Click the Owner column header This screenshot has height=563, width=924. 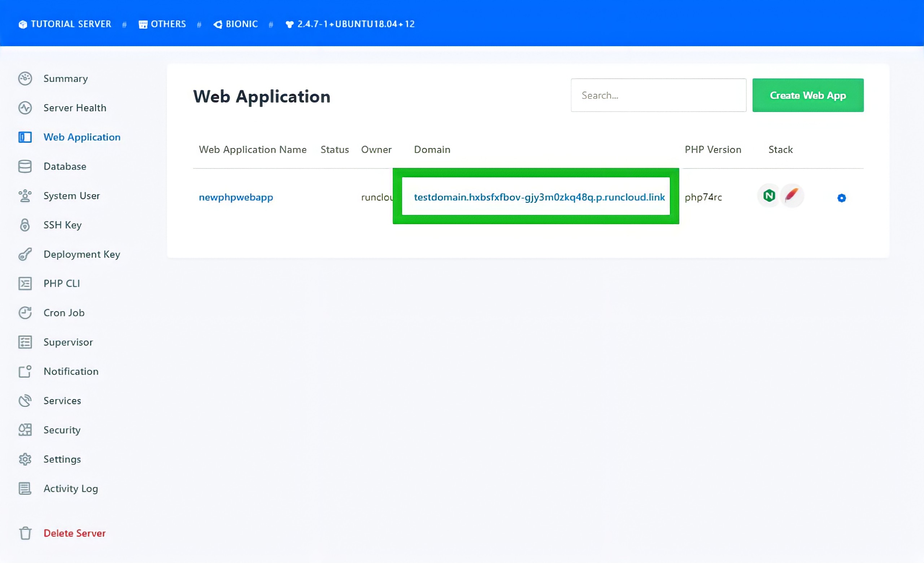376,149
